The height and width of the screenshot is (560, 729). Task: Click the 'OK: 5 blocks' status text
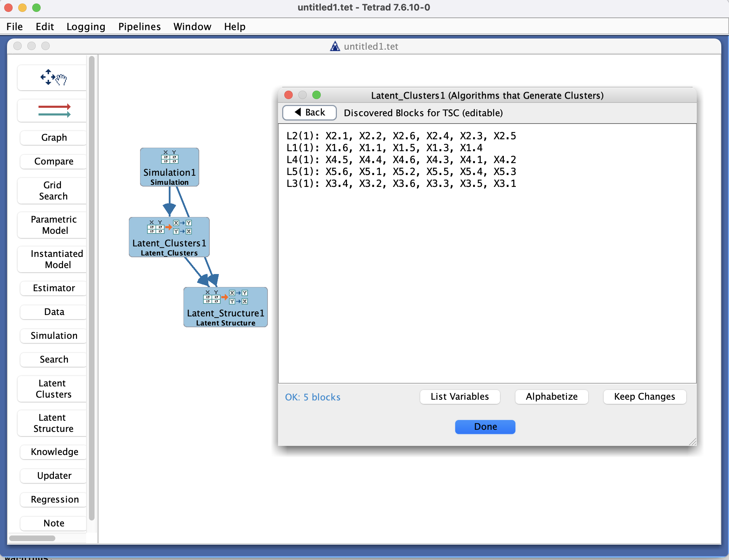pos(313,397)
